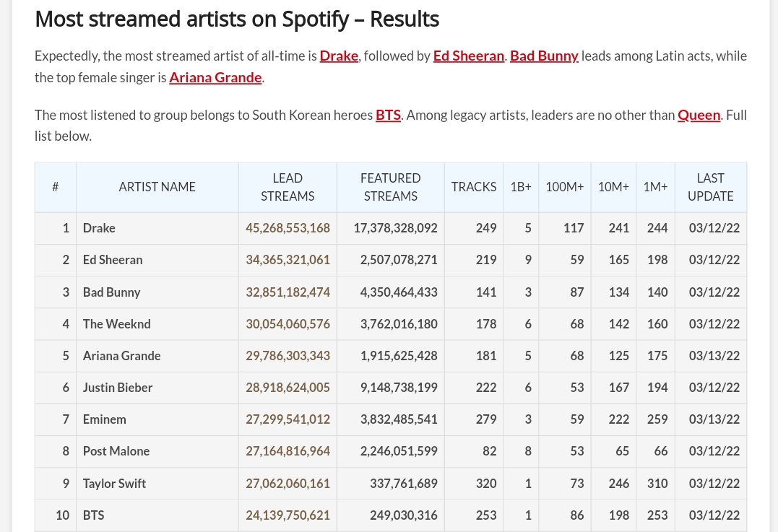Viewport: 778px width, 532px height.
Task: Click lead streams value 30,054,060,576
Action: (x=288, y=324)
